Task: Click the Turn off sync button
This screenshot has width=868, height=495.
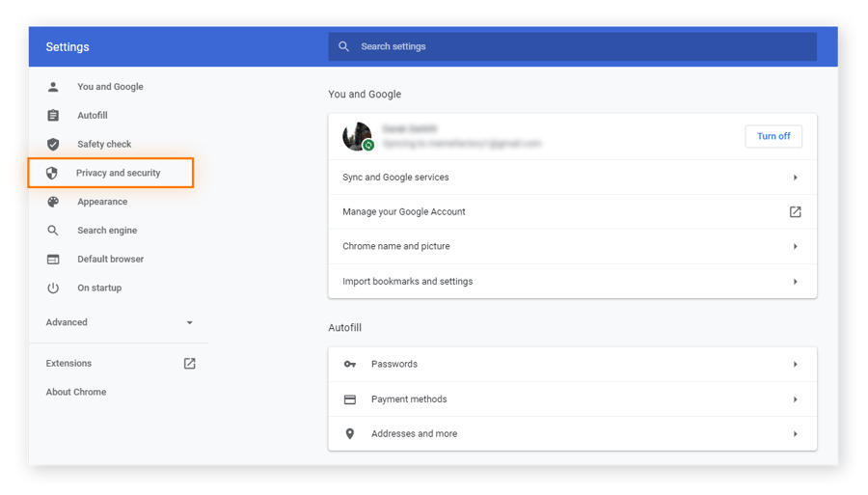Action: pos(773,136)
